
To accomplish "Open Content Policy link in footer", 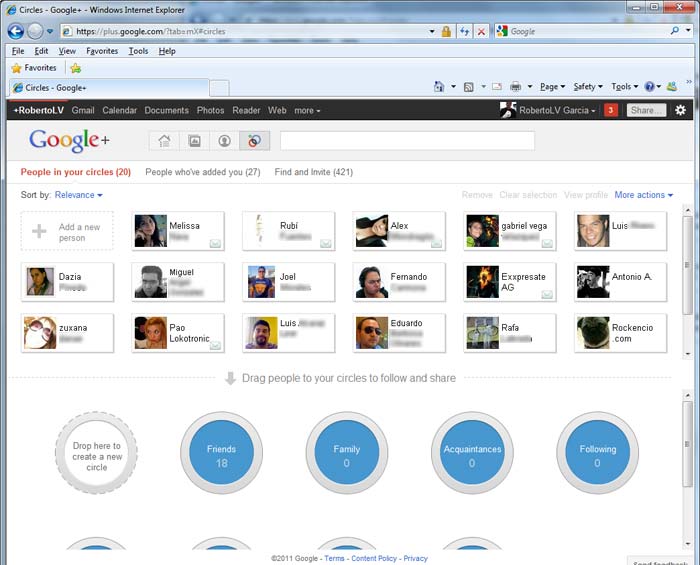I will point(374,558).
